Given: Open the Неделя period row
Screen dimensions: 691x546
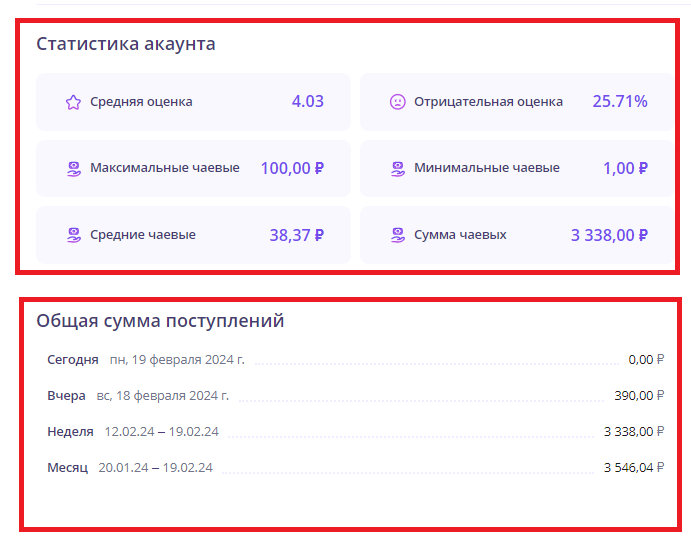Looking at the screenshot, I should tap(70, 432).
